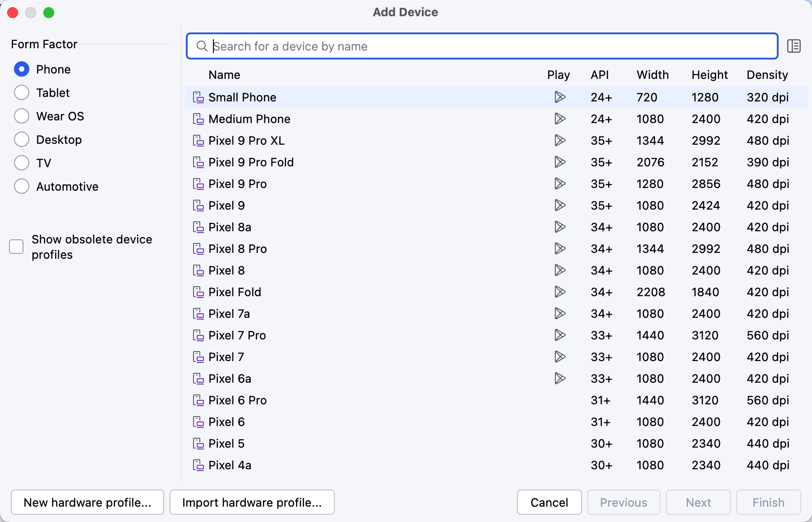Viewport: 812px width, 522px height.
Task: Toggle the device details side panel icon
Action: [x=794, y=46]
